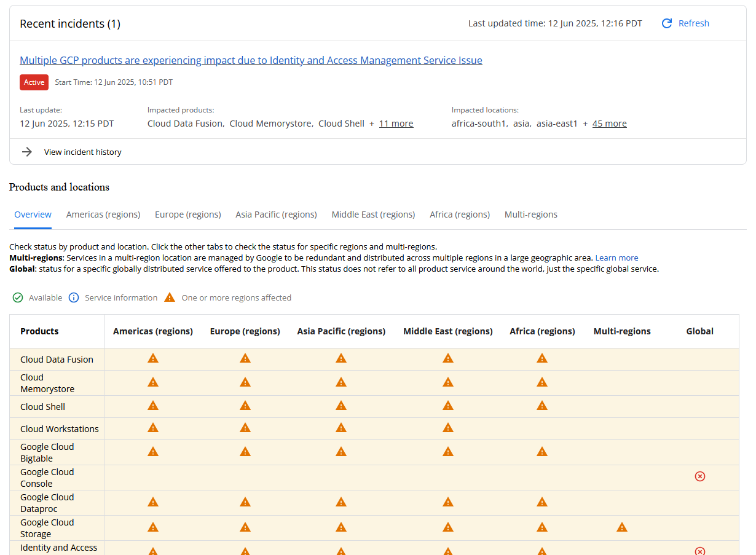The width and height of the screenshot is (756, 555).
Task: Click Cloud Workstations Asia Pacific warning icon
Action: click(x=341, y=428)
